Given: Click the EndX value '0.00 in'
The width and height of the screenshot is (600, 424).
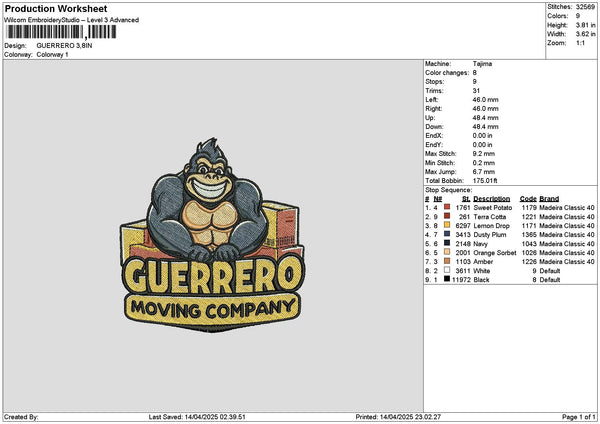Looking at the screenshot, I should [x=483, y=135].
